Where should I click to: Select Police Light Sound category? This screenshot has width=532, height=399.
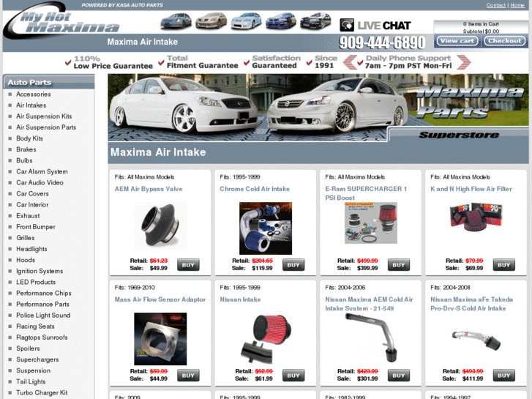click(43, 316)
